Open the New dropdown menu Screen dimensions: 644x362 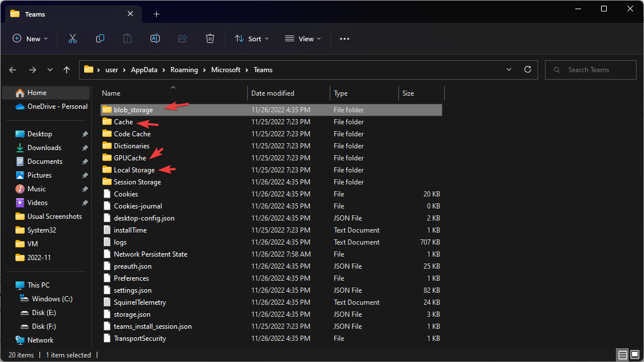(30, 38)
